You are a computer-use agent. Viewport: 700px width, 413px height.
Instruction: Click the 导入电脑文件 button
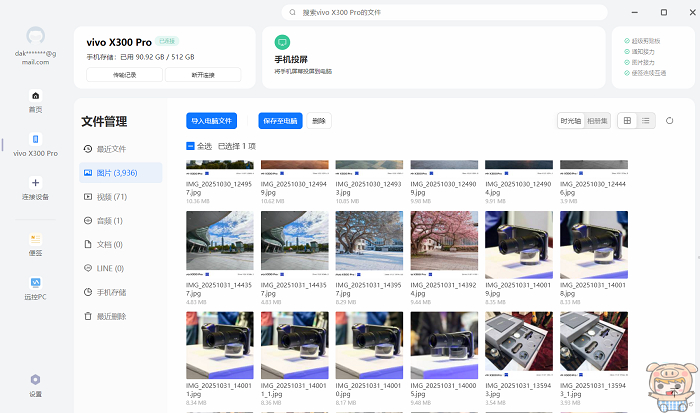212,121
